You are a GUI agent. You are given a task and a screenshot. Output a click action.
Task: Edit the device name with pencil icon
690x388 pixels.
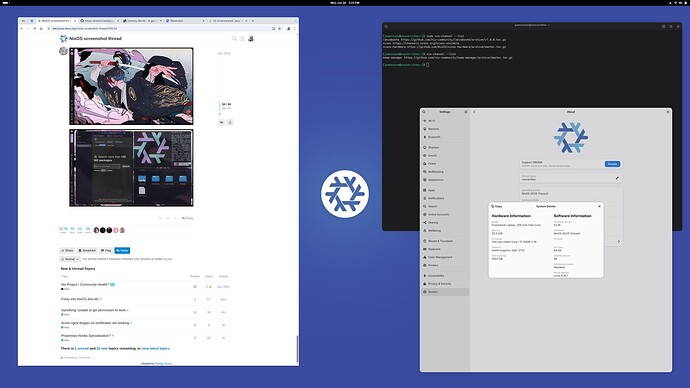[617, 178]
